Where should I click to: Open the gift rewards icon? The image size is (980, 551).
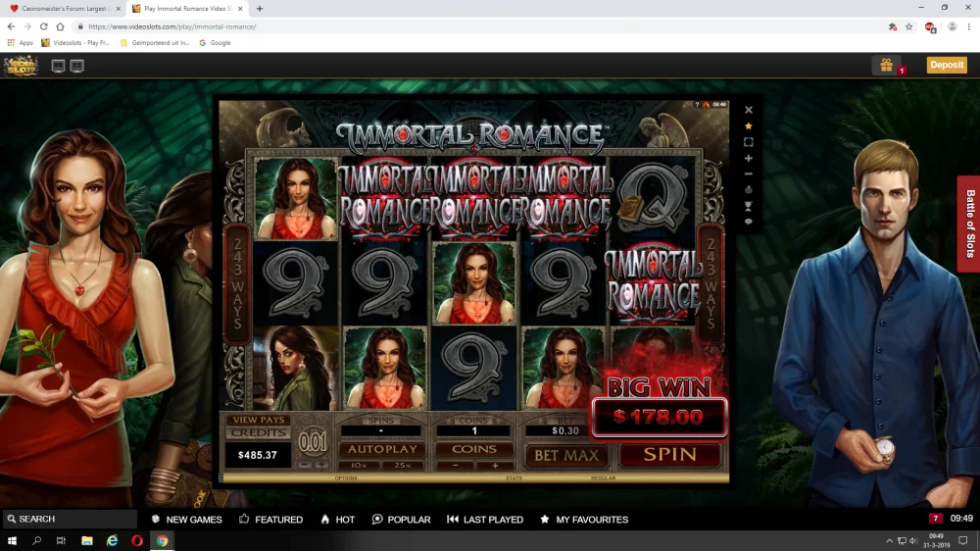tap(886, 65)
